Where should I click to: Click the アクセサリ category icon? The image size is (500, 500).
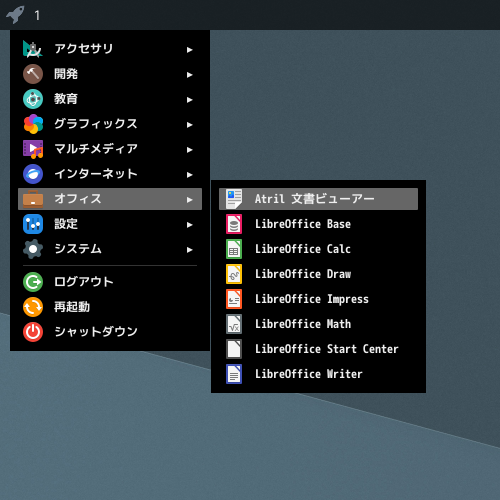coord(33,49)
